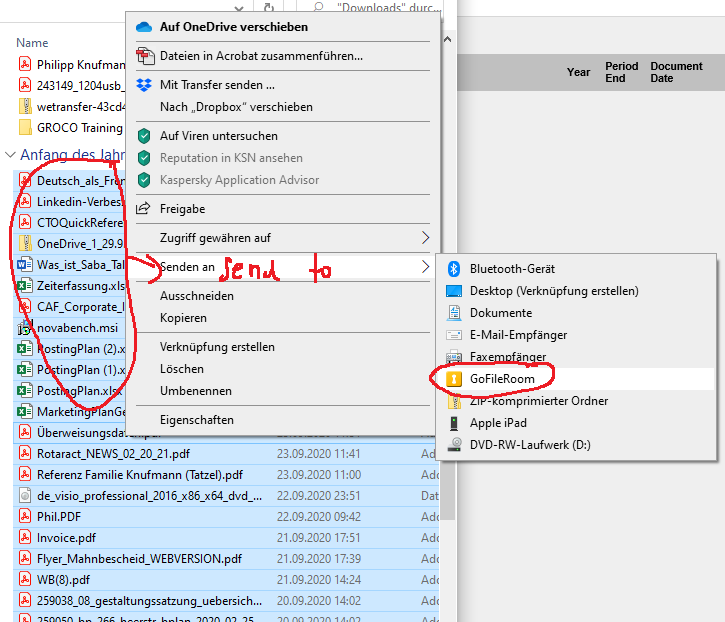Image resolution: width=725 pixels, height=622 pixels.
Task: Click the Dokumente icon in submenu
Action: coord(454,313)
